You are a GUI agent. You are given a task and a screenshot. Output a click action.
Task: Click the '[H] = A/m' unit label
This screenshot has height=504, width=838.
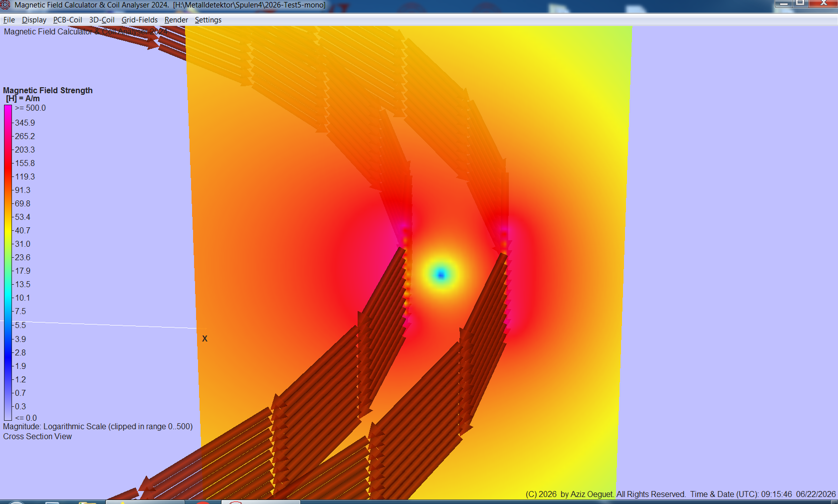(23, 99)
